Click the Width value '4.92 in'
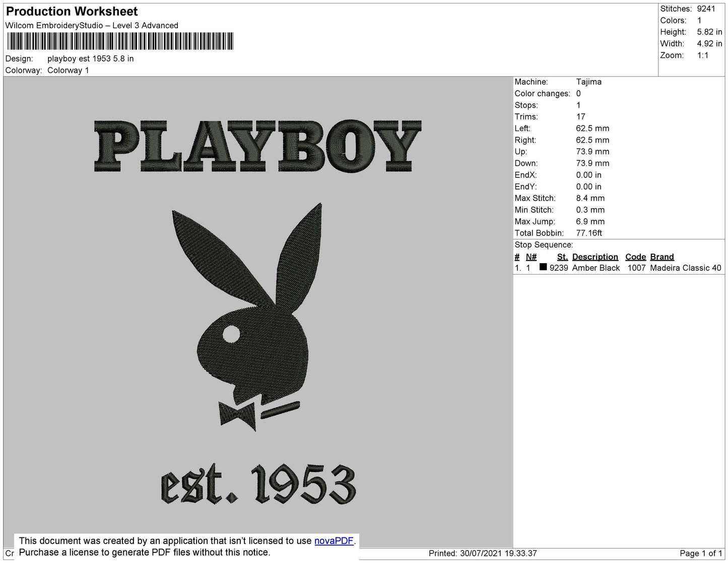 point(710,43)
